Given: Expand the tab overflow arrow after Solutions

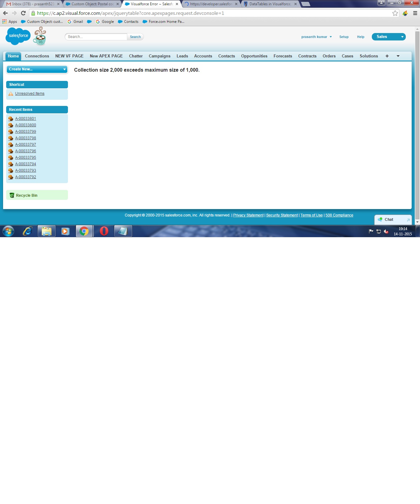Looking at the screenshot, I should point(398,56).
